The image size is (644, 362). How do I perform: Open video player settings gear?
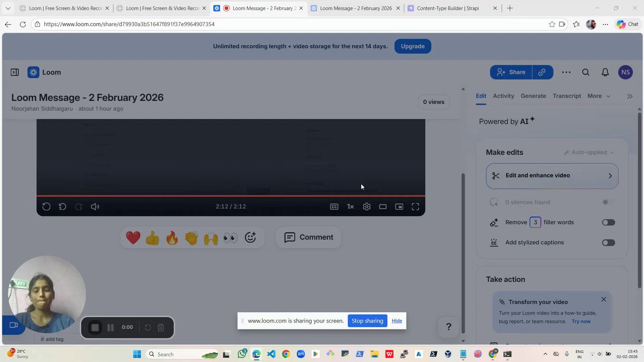click(367, 207)
